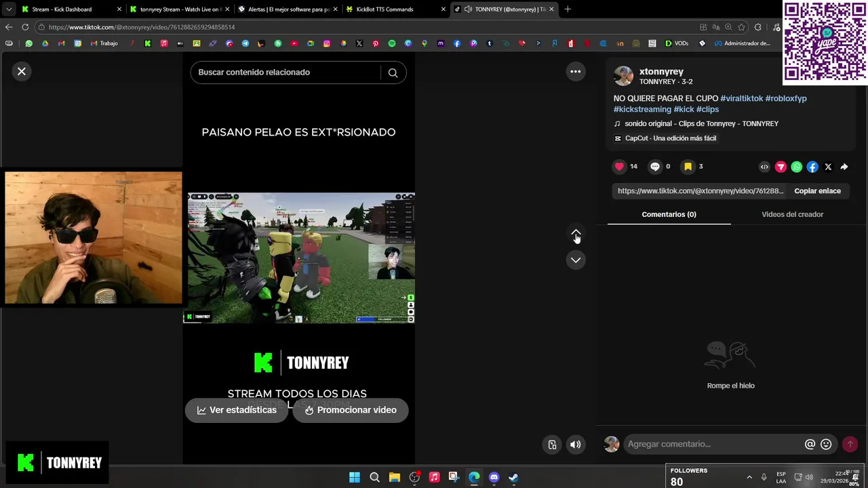Go to previous video with up chevron

[x=576, y=235]
